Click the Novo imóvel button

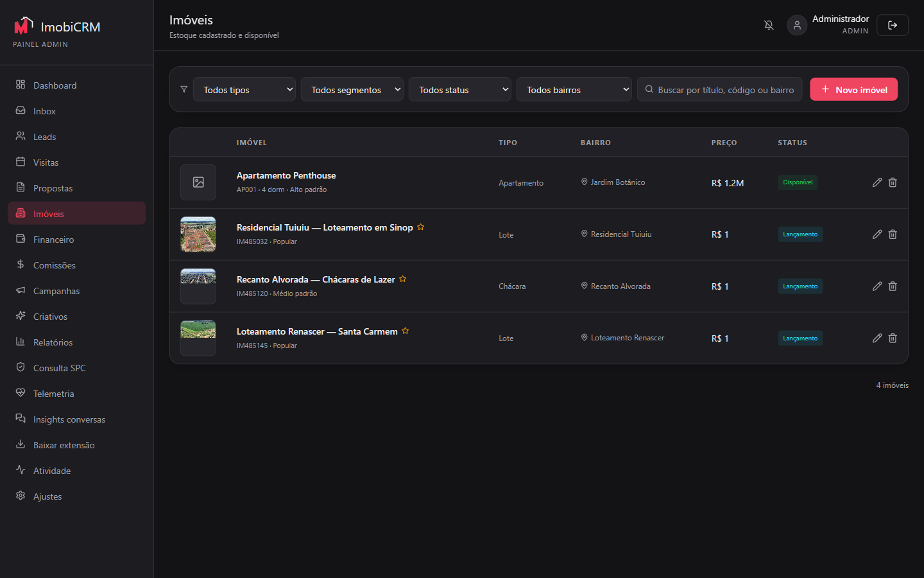pos(854,89)
